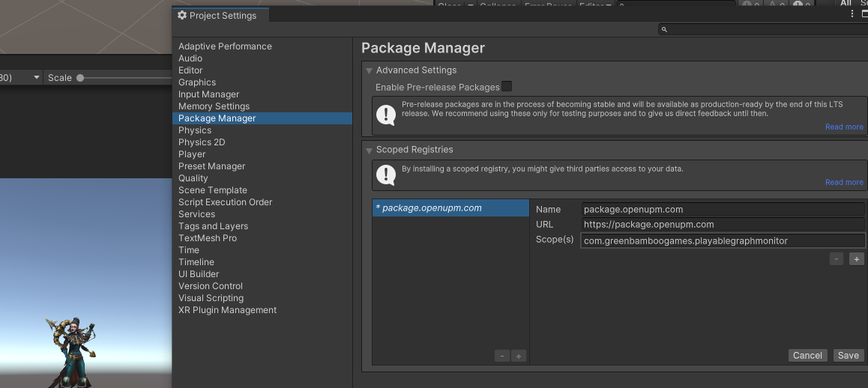Open the Project Settings three-dot options menu

point(852,14)
